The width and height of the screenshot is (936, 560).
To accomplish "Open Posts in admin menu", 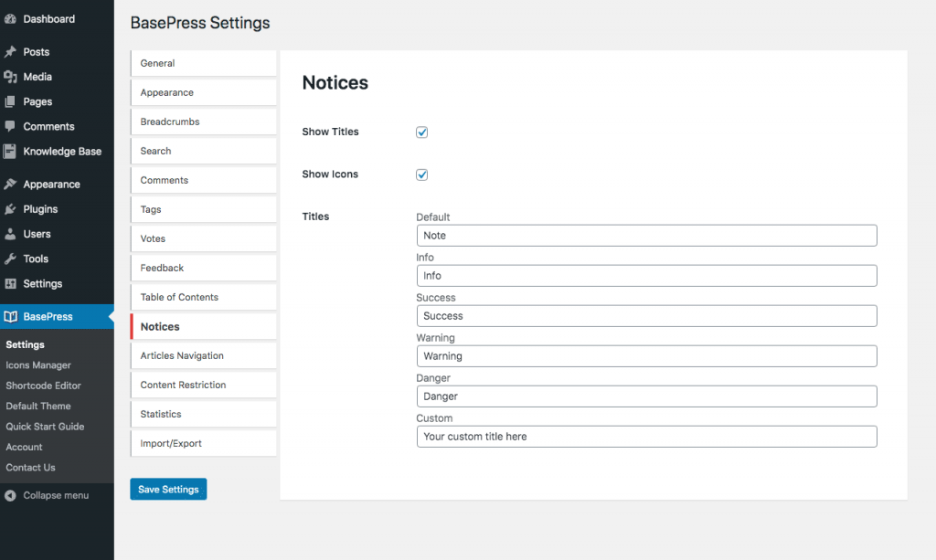I will (37, 52).
